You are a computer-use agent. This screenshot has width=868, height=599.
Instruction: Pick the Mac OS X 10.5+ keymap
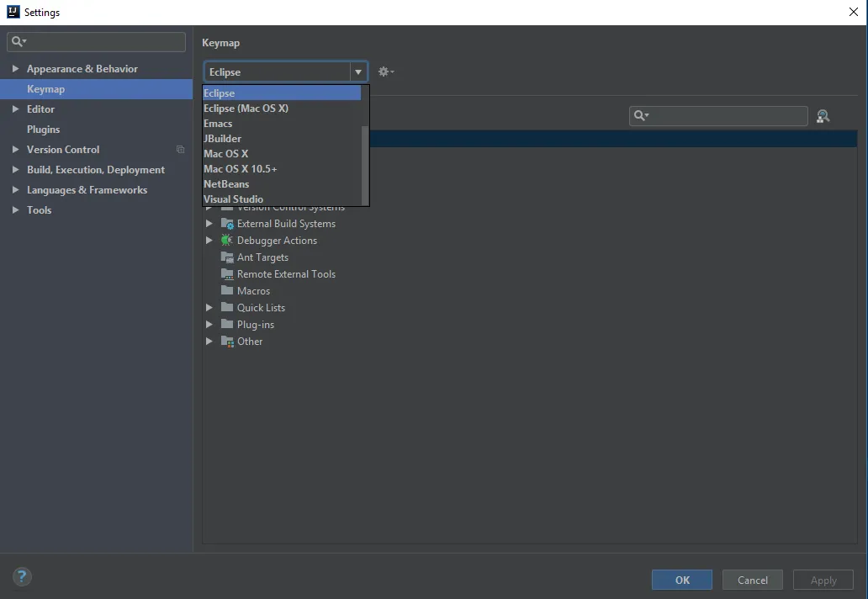click(282, 169)
